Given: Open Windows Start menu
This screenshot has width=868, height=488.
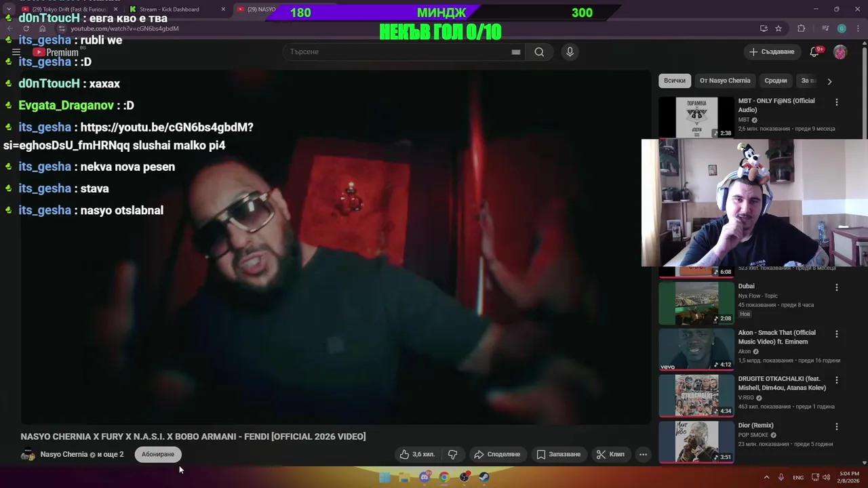Looking at the screenshot, I should [x=384, y=477].
